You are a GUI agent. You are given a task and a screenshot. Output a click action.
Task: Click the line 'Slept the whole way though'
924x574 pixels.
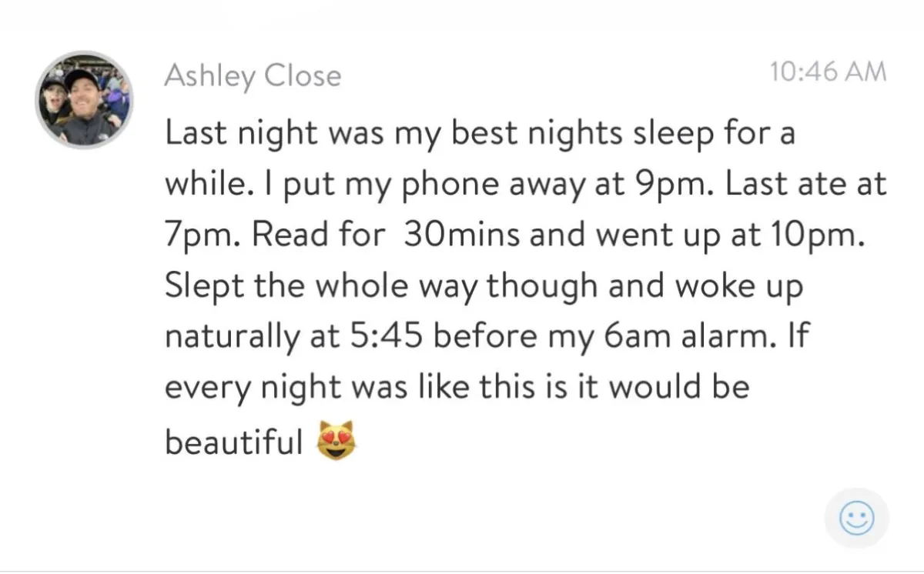[484, 286]
